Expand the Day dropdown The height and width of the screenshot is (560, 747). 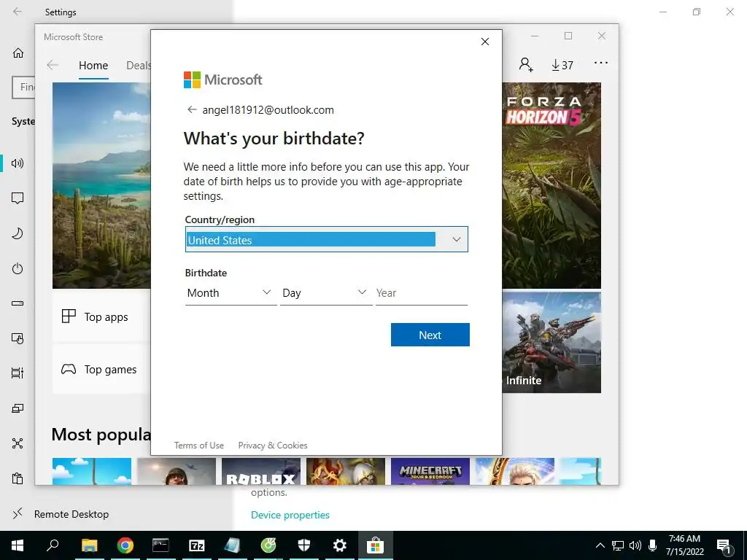326,293
